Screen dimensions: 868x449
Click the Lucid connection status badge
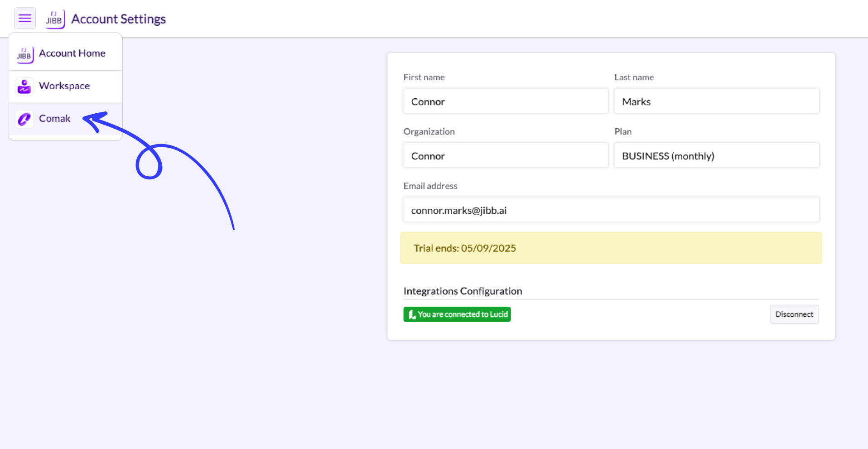[457, 314]
